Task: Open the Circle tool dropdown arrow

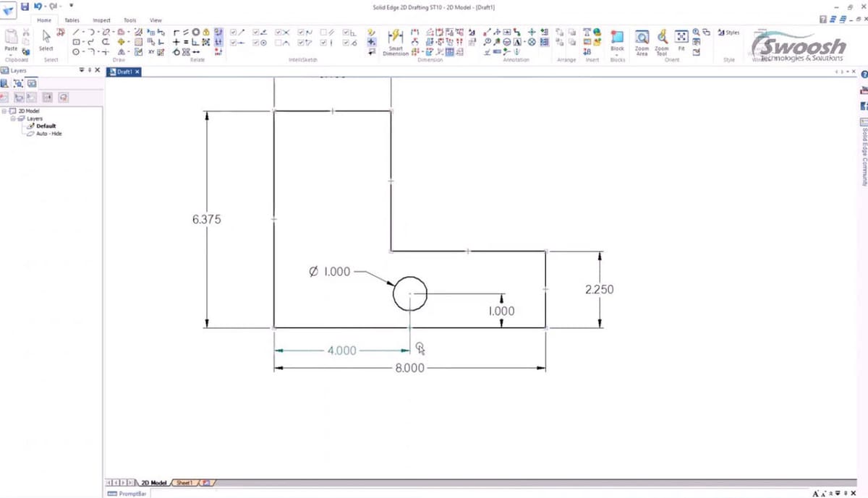Action: point(83,52)
